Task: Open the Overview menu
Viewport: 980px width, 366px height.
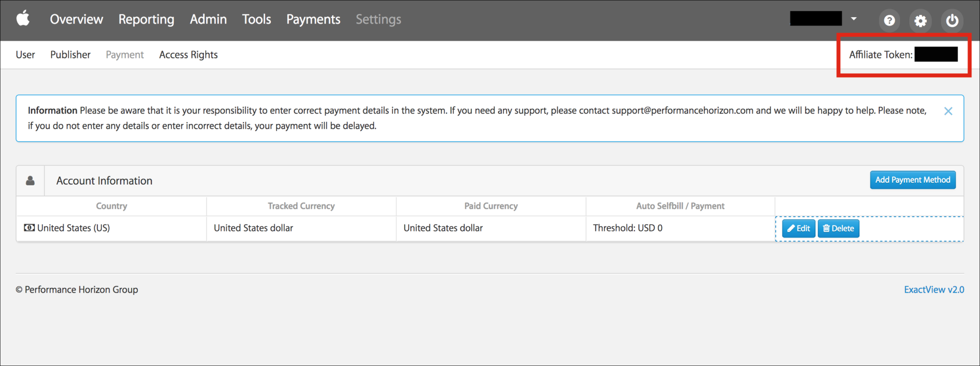Action: pos(77,19)
